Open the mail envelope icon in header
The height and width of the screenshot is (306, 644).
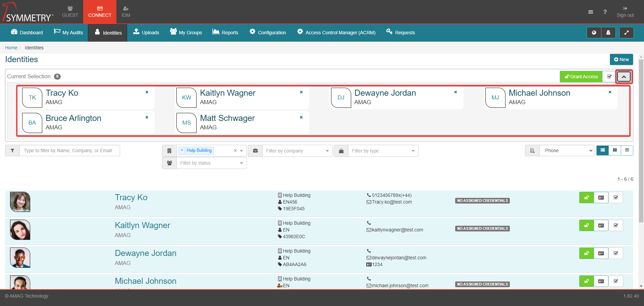591,12
